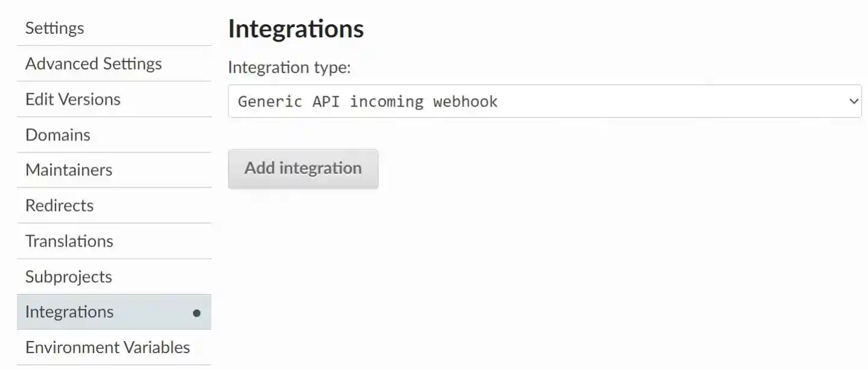Image resolution: width=868 pixels, height=370 pixels.
Task: Go to Edit Versions
Action: (72, 99)
